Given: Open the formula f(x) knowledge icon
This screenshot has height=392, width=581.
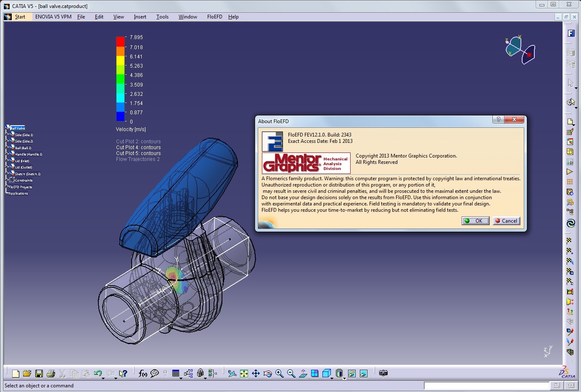Looking at the screenshot, I should pos(142,373).
